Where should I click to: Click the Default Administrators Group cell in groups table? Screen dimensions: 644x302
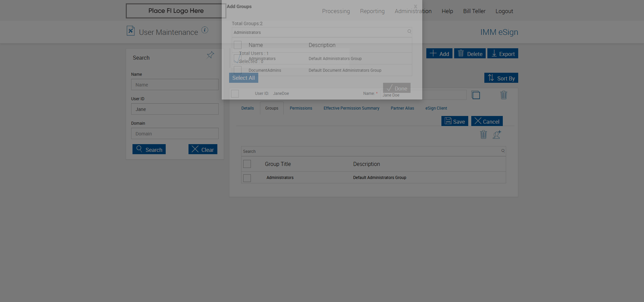point(380,178)
